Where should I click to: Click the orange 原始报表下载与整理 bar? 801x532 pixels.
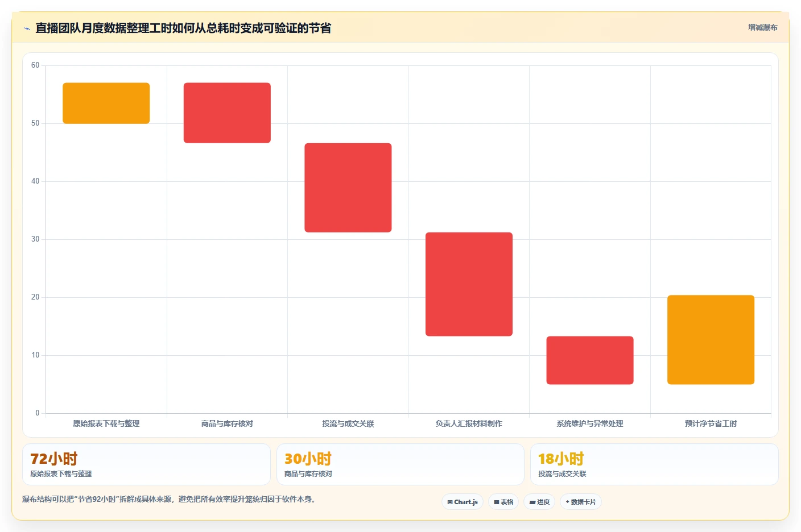[106, 103]
